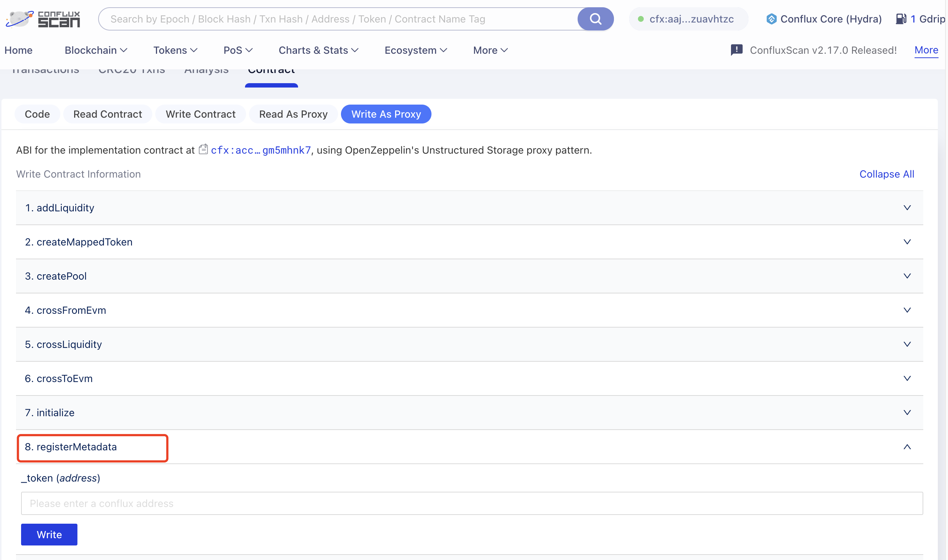Open the Ecosystem dropdown menu
Image resolution: width=948 pixels, height=560 pixels.
coord(415,50)
